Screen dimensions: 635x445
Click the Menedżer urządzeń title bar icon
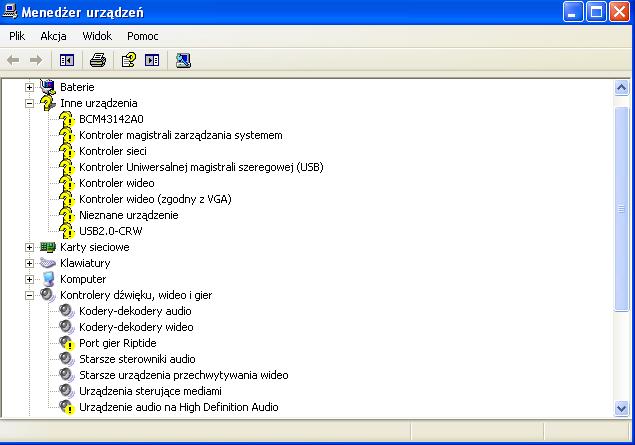(10, 11)
